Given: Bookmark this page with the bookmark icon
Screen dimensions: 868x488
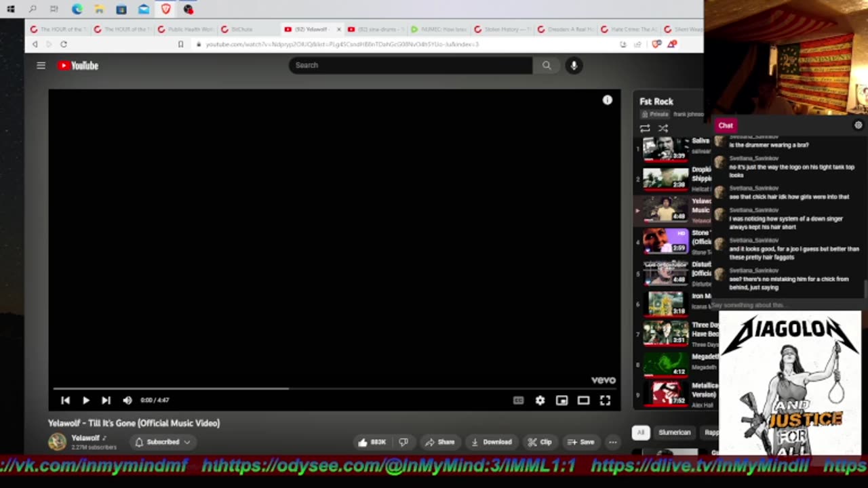Looking at the screenshot, I should pyautogui.click(x=180, y=44).
